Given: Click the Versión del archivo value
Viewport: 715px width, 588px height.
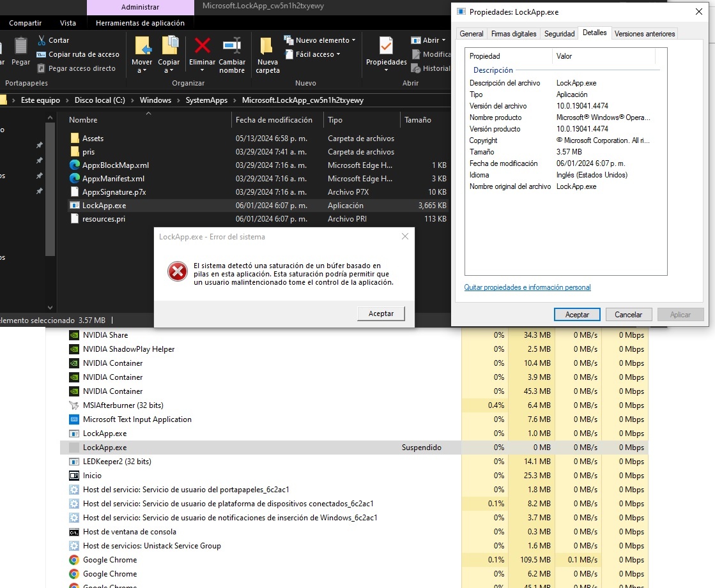Looking at the screenshot, I should (x=582, y=106).
